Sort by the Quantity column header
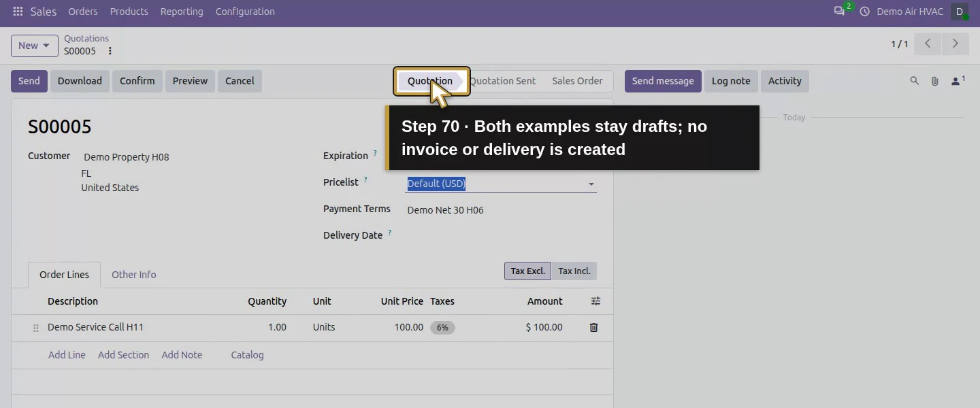 (x=267, y=301)
